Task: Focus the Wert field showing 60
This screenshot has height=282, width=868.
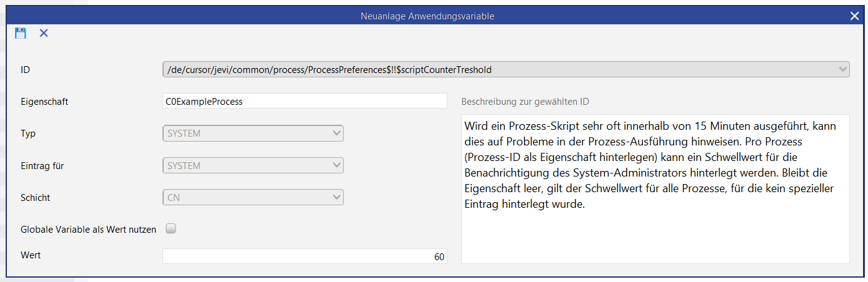Action: click(x=304, y=256)
